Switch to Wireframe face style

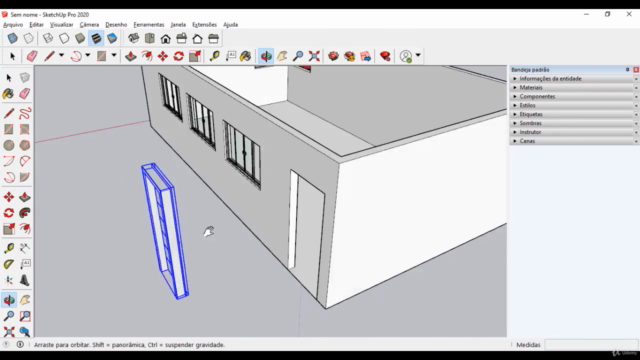(48, 38)
